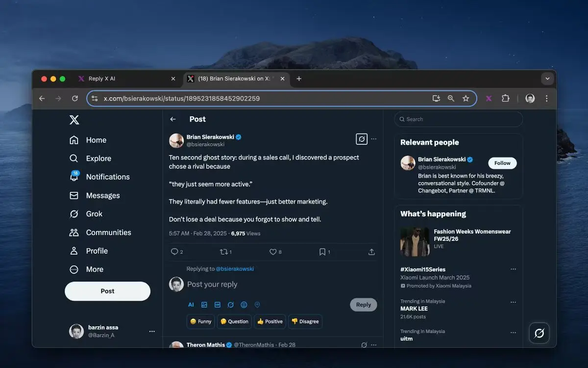Open the GIF picker in reply toolbar
This screenshot has width=588, height=368.
[218, 305]
